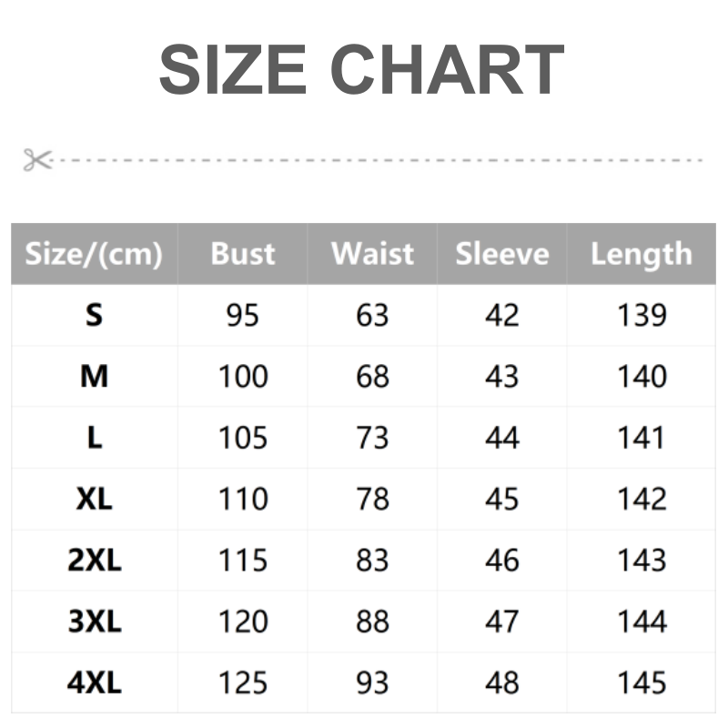This screenshot has width=728, height=728.
Task: Click the Waist column header
Action: coord(372,254)
